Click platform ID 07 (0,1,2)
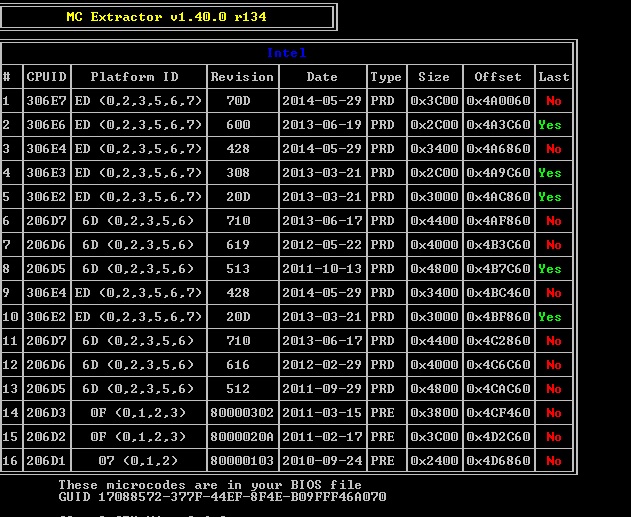631x517 pixels. [138, 461]
